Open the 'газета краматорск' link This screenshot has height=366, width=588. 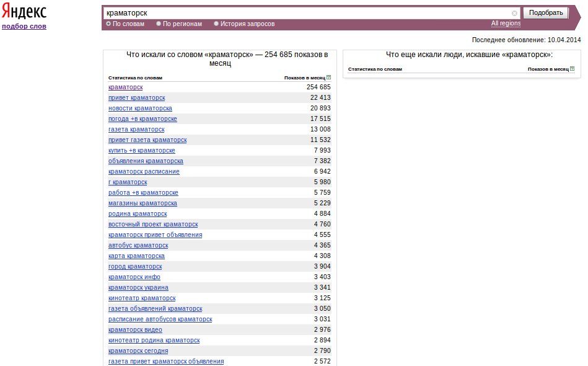click(x=136, y=129)
